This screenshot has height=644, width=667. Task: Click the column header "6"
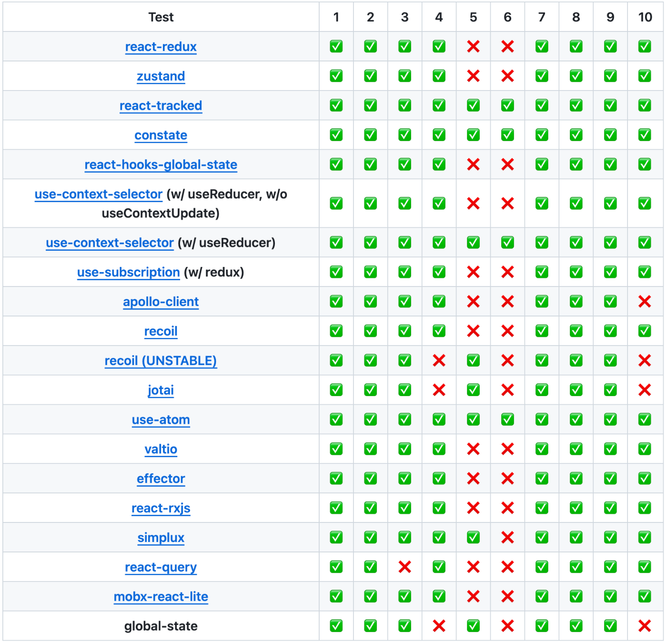(x=507, y=17)
